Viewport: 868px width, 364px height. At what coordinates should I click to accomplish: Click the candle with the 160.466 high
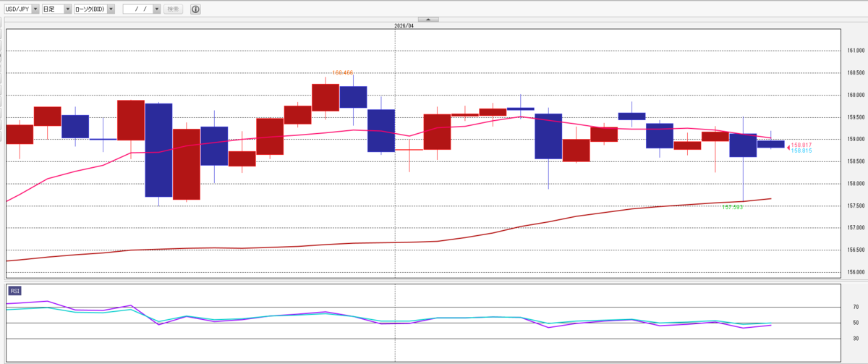[353, 97]
